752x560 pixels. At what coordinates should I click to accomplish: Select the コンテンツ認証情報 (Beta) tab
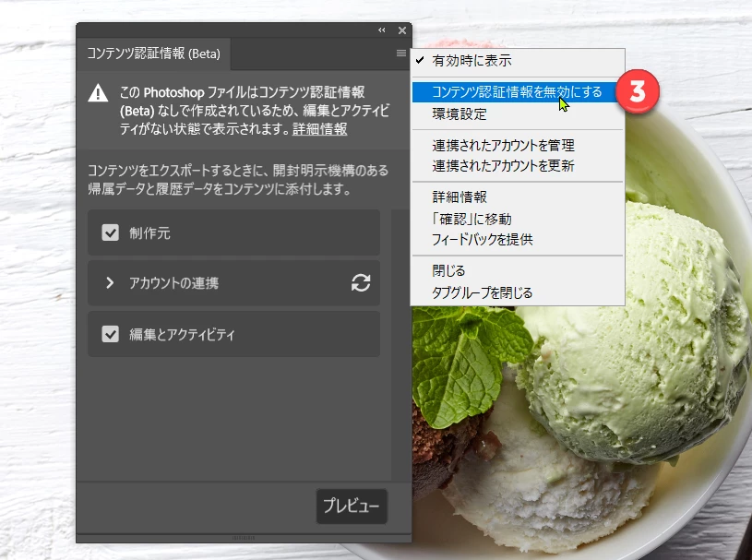tap(153, 54)
